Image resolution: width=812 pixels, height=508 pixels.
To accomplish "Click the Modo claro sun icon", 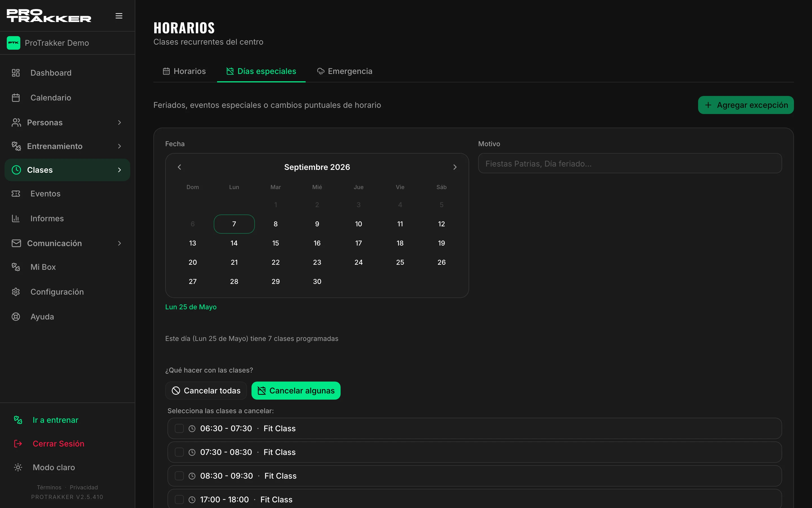I will 18,467.
